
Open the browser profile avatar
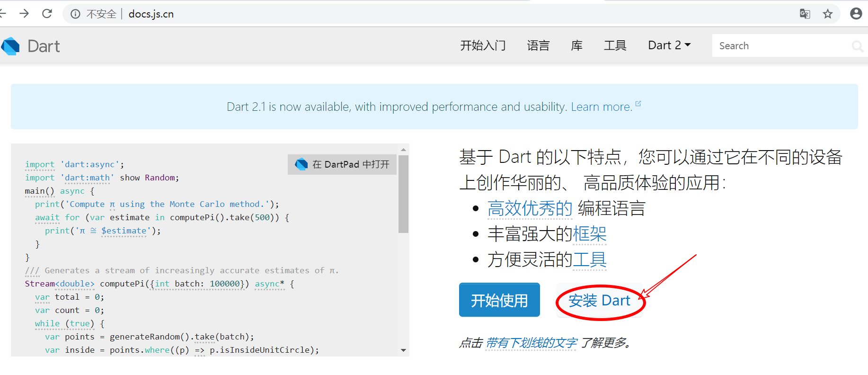856,13
